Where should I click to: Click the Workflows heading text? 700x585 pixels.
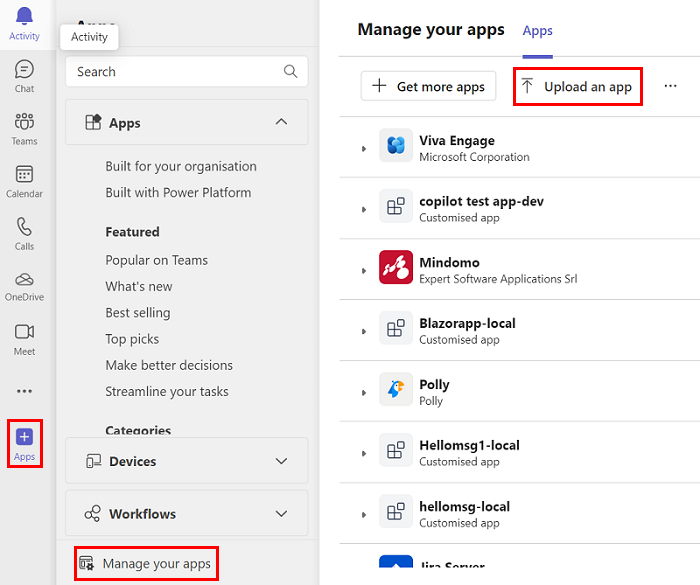point(142,514)
